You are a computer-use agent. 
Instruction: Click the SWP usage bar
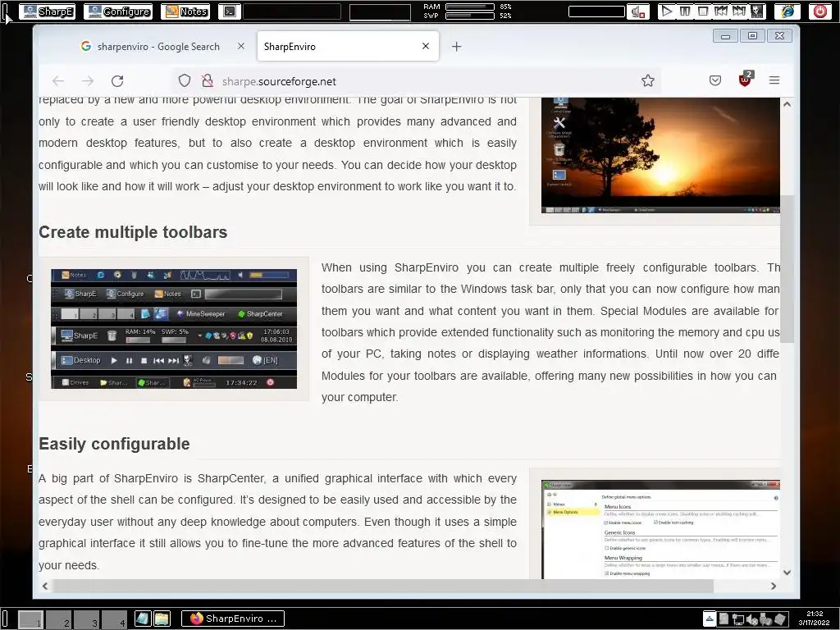click(470, 16)
